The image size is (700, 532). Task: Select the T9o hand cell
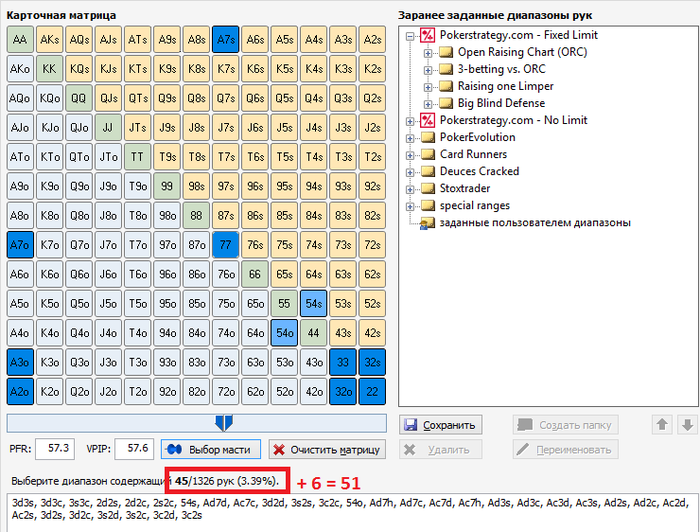point(138,186)
